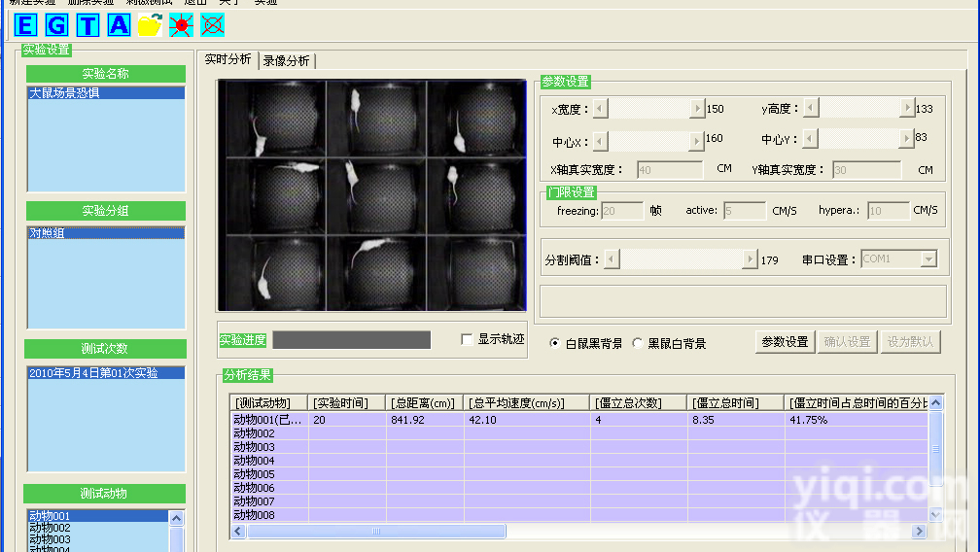Enable the 显示轨迹 checkbox

tap(468, 340)
